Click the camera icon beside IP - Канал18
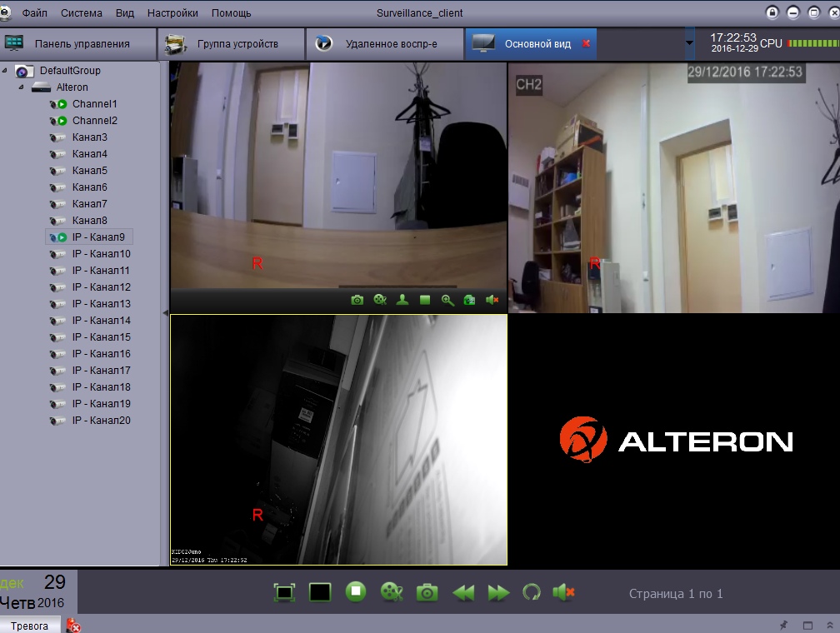This screenshot has width=840, height=633. pos(57,388)
